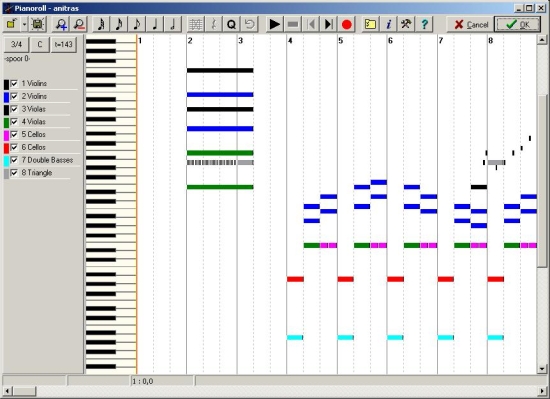Click the 3/4 time signature button
This screenshot has height=399, width=550.
pos(16,45)
